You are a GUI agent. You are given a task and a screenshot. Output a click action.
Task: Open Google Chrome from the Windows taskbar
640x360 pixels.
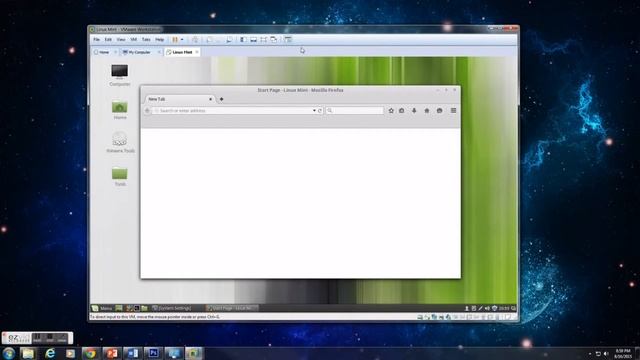[x=91, y=353]
